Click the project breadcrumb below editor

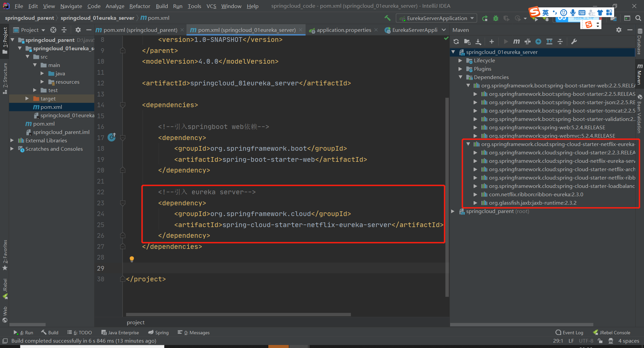click(x=136, y=322)
